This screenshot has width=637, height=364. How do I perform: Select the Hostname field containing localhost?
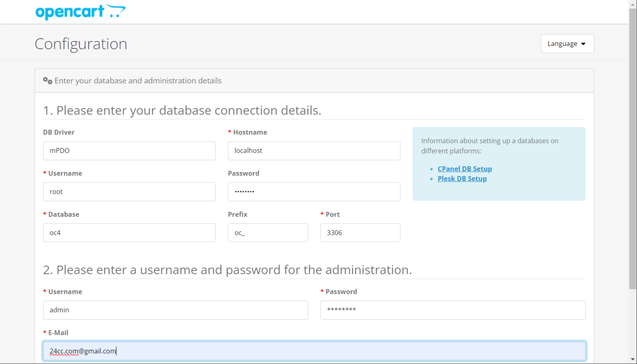click(314, 150)
